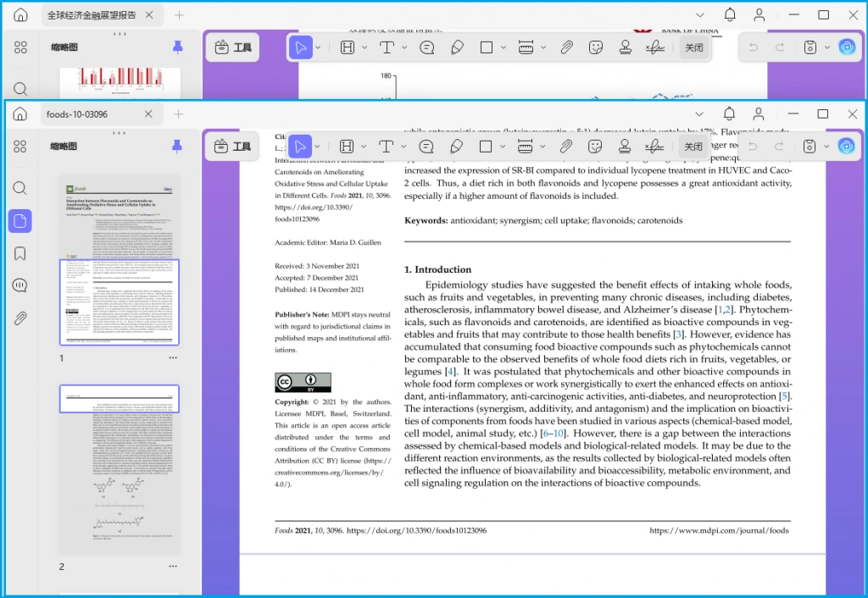Click the 关闭 button in lower toolbar
The width and height of the screenshot is (868, 598).
pos(693,147)
